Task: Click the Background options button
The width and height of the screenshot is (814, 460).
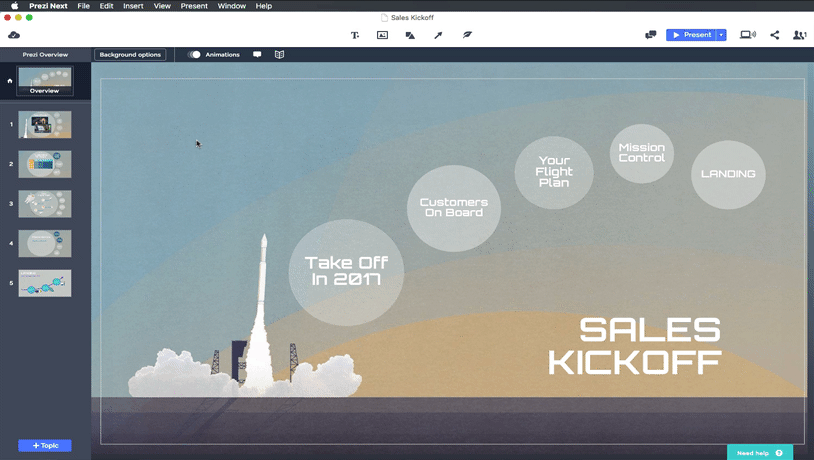Action: pos(130,55)
